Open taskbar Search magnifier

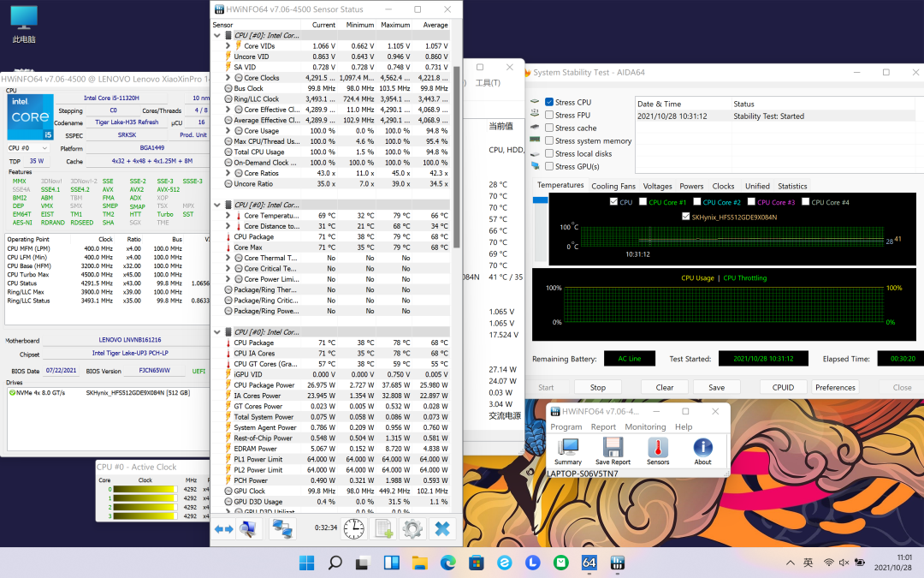tap(335, 563)
